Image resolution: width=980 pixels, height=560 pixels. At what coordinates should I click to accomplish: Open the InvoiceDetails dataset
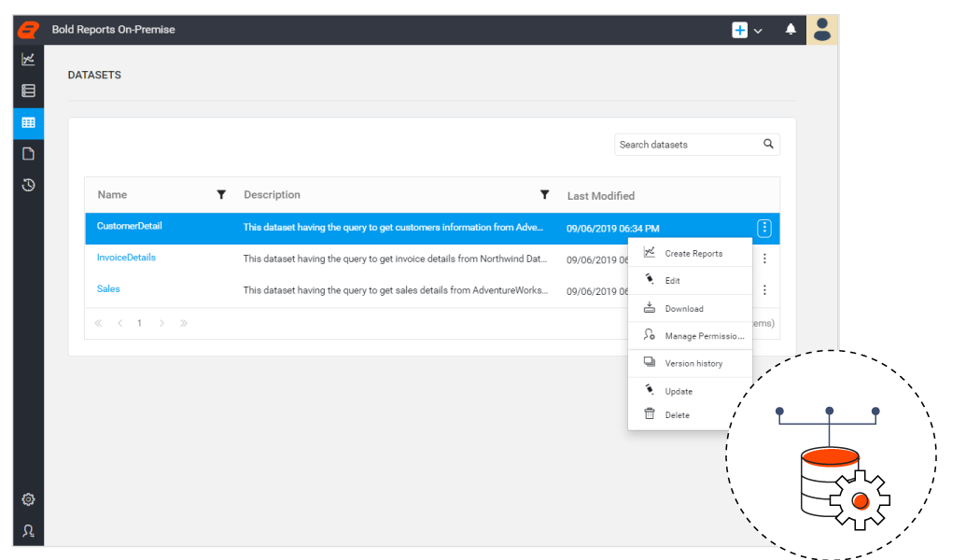click(126, 257)
